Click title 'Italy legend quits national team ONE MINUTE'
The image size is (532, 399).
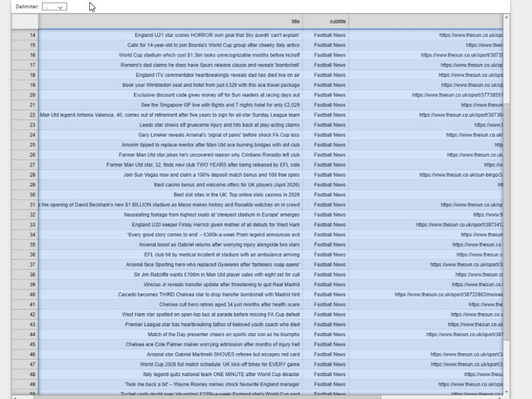tap(221, 374)
